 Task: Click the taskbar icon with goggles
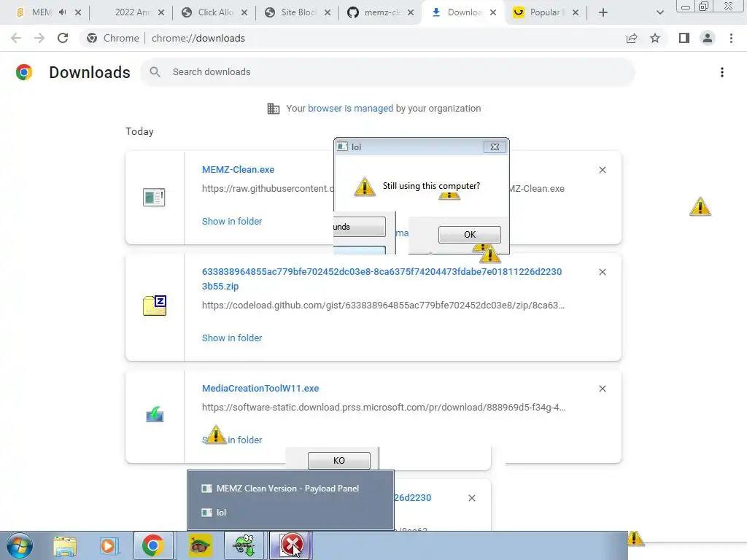[x=200, y=545]
